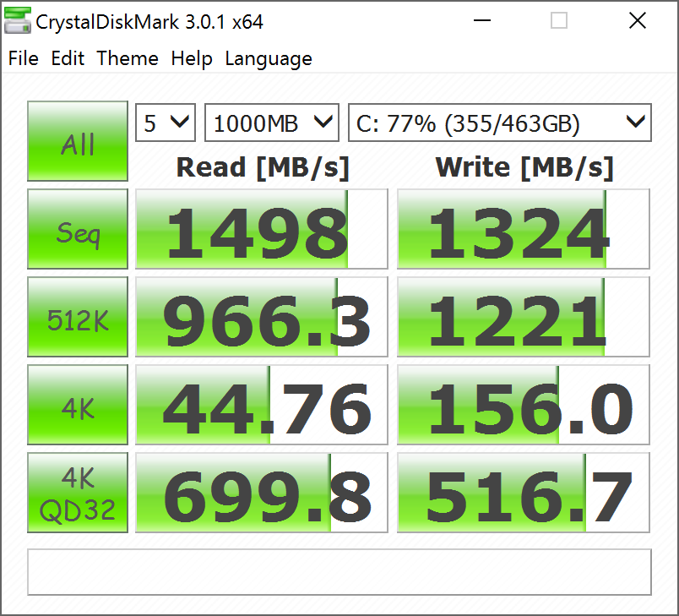This screenshot has width=679, height=616.
Task: Start the 512K benchmark test
Action: point(78,317)
